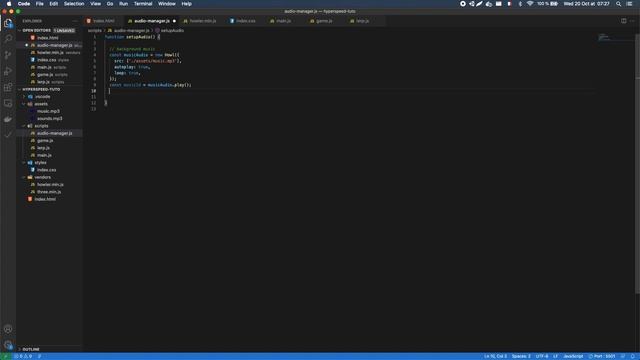Open the Run menu
Image resolution: width=640 pixels, height=360 pixels.
123,4
